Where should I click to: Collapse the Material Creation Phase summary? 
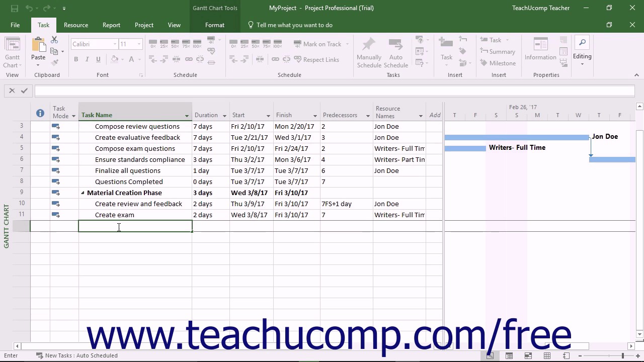pyautogui.click(x=83, y=193)
